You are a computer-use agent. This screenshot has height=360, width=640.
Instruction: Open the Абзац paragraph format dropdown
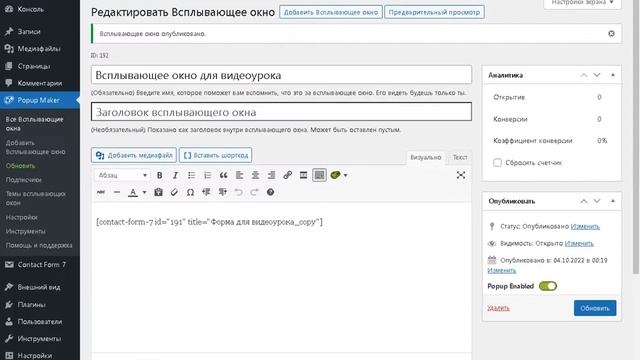point(122,175)
